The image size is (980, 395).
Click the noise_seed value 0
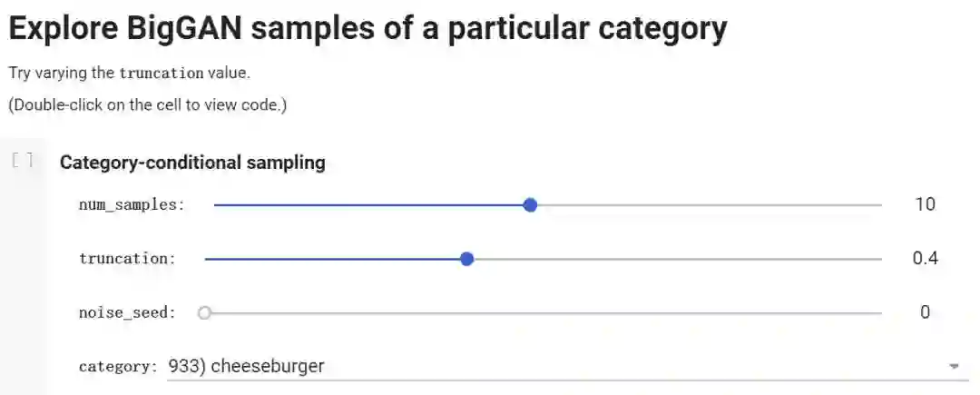tap(925, 312)
